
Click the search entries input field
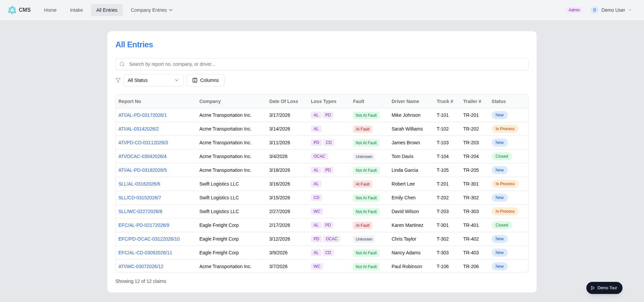[322, 64]
